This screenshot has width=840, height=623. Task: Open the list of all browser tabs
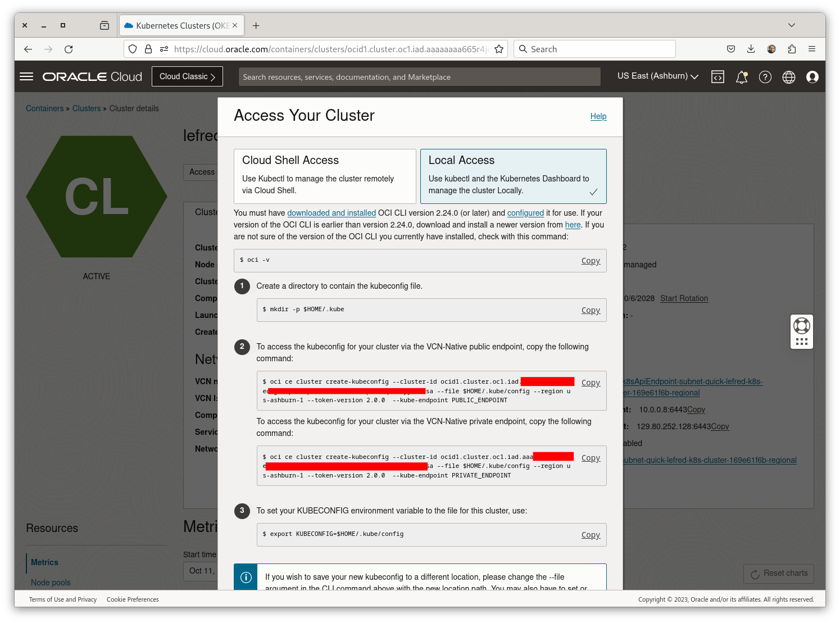coord(791,25)
